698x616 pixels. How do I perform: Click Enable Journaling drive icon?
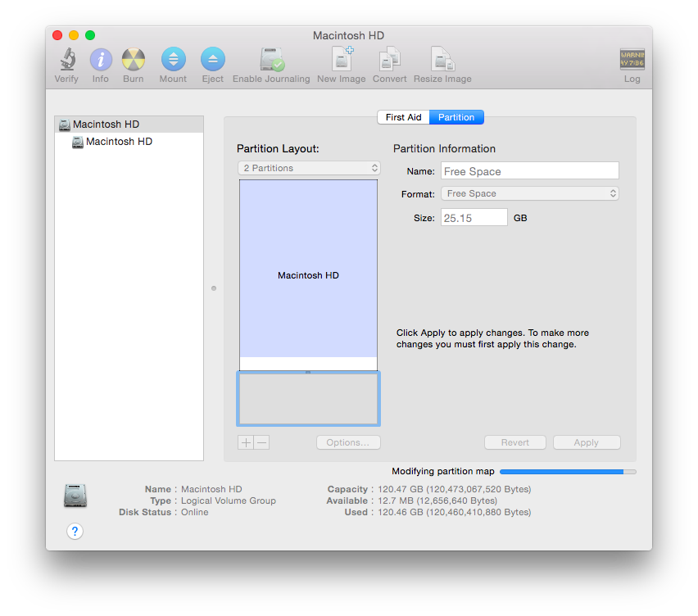point(272,60)
